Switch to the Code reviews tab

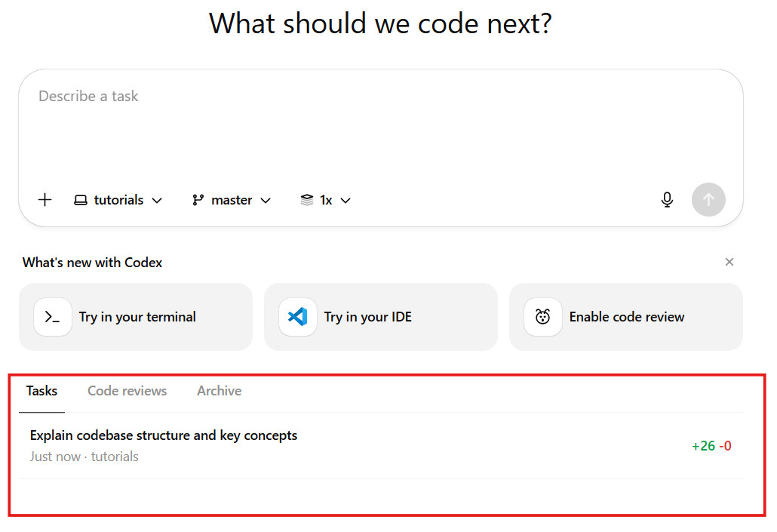pos(127,391)
